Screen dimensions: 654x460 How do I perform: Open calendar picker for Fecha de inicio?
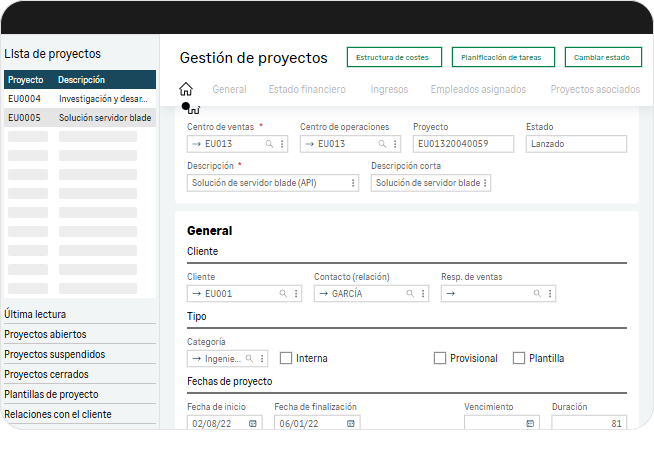pos(253,424)
